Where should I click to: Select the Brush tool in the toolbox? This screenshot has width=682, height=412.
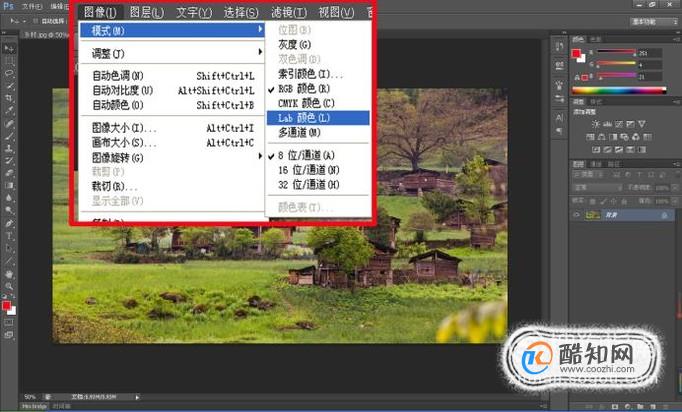9,136
